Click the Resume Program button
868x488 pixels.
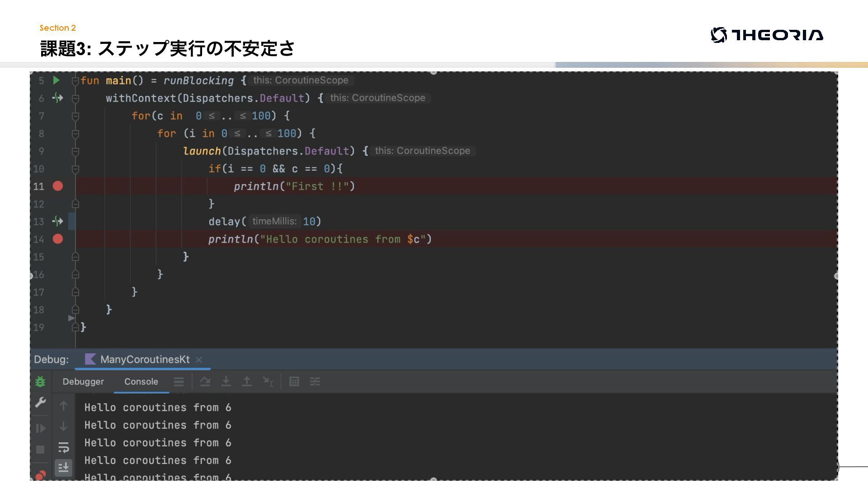tap(40, 428)
